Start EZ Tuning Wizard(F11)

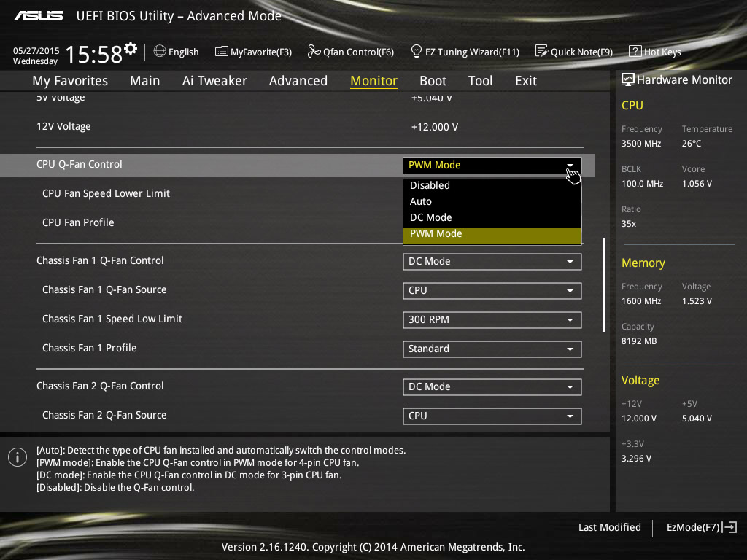coord(472,52)
